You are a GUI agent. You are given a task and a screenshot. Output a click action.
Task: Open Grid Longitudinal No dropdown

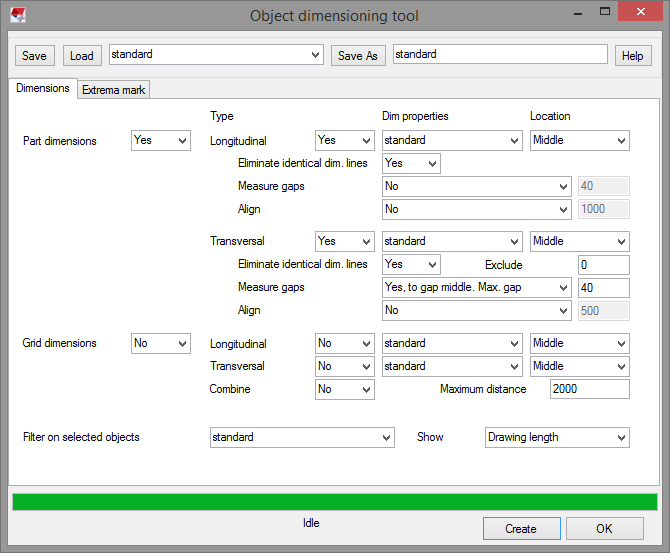pyautogui.click(x=345, y=344)
